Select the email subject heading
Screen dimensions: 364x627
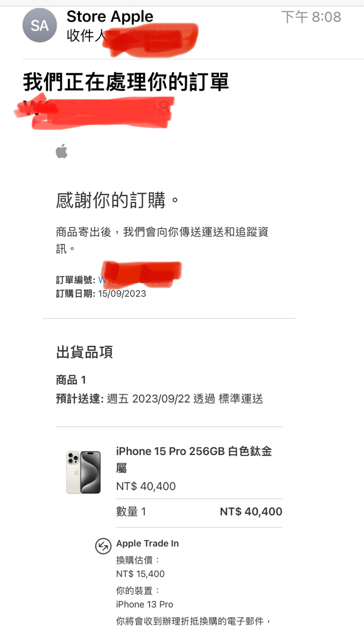point(126,82)
